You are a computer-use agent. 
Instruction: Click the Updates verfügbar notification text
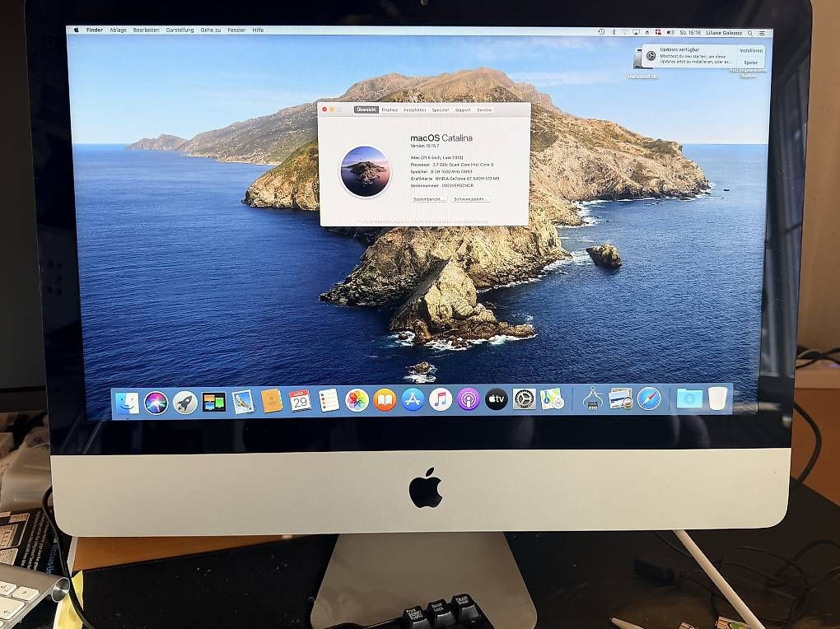pyautogui.click(x=679, y=50)
